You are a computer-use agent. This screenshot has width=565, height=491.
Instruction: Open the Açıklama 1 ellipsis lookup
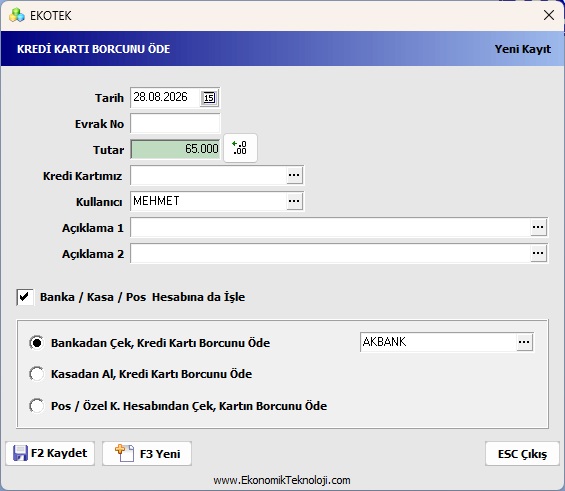coord(538,227)
